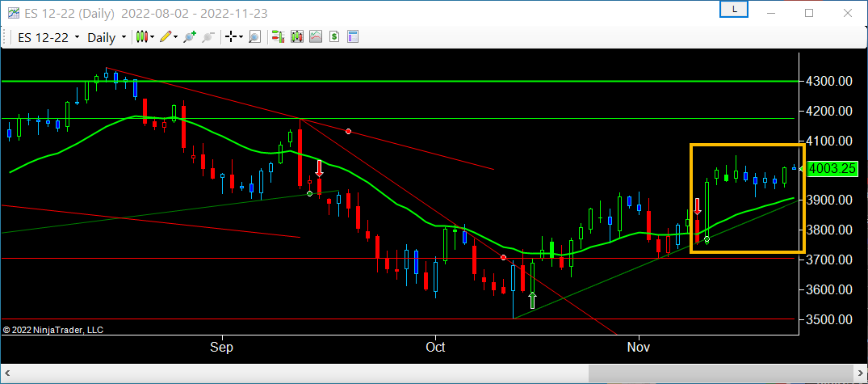Select the green anchor circle in mid-September
Viewport: 868px width, 384px height.
[309, 193]
